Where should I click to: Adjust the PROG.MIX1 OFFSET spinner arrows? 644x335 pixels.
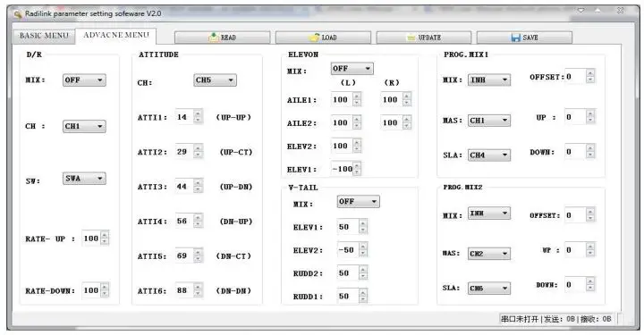click(x=590, y=77)
